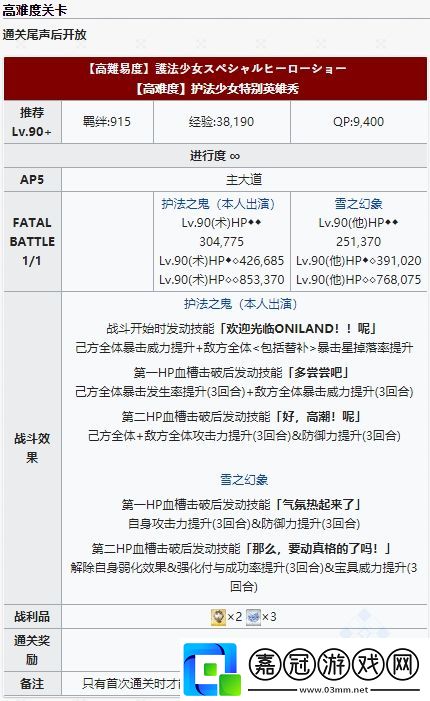The image size is (430, 701).
Task: Open 护法之鬼（本人出演）link in 战斗效果 section
Action: coord(241,304)
